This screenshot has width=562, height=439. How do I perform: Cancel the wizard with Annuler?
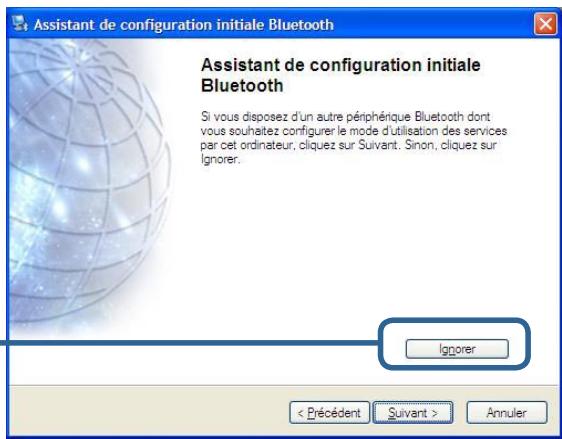pos(507,412)
